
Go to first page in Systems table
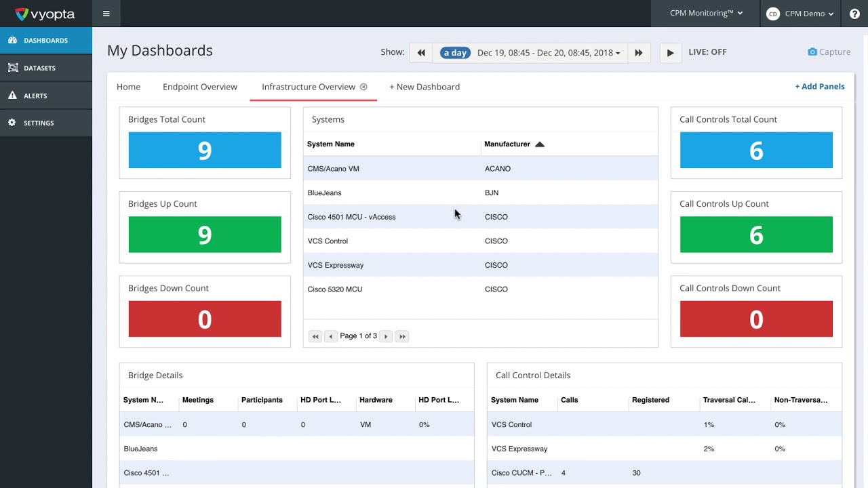point(315,336)
